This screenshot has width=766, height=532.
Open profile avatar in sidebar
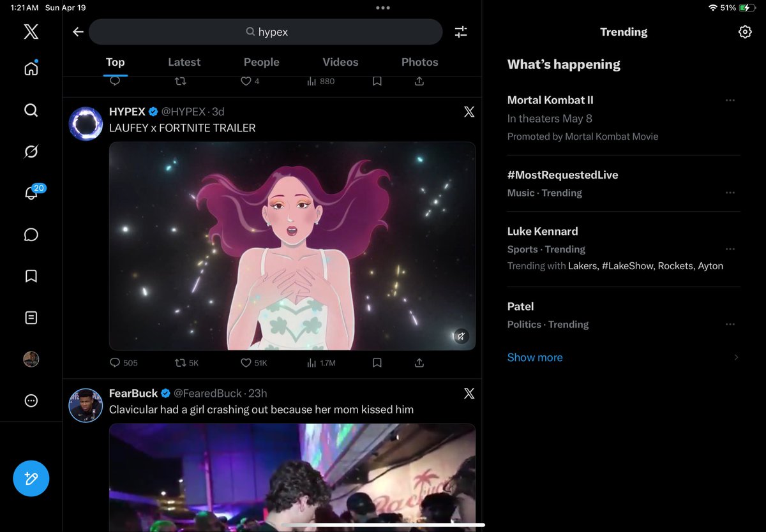(x=31, y=359)
